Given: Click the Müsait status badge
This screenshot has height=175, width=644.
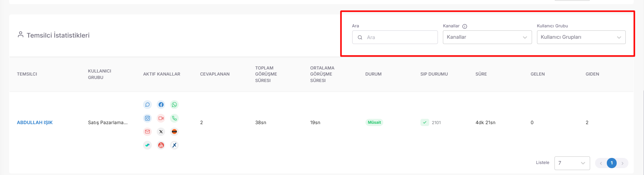Looking at the screenshot, I should [x=374, y=123].
